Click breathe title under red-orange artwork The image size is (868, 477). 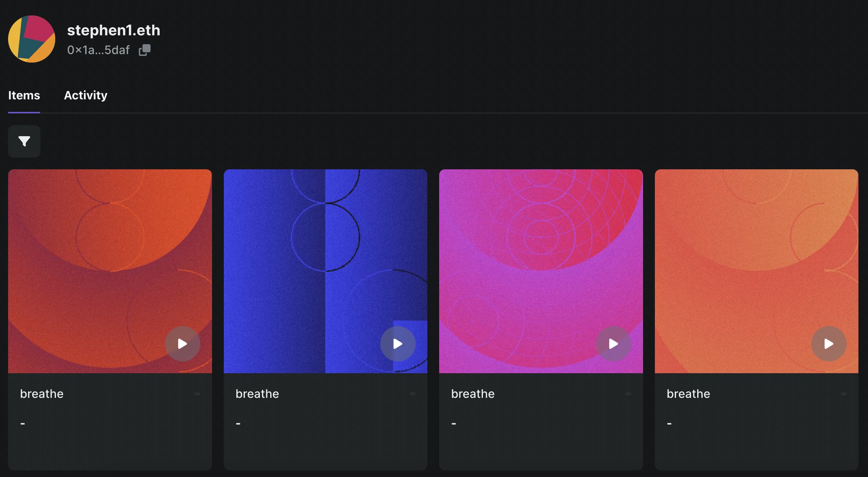[x=42, y=394]
